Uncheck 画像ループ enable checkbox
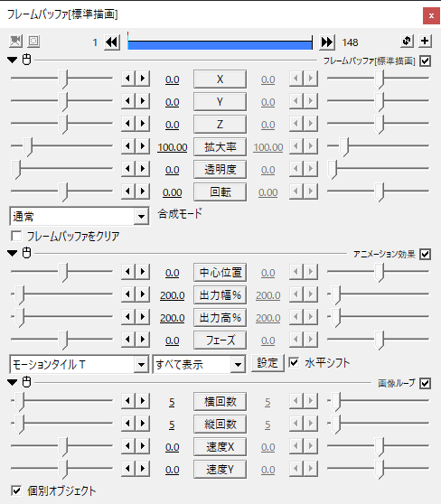 tap(426, 383)
